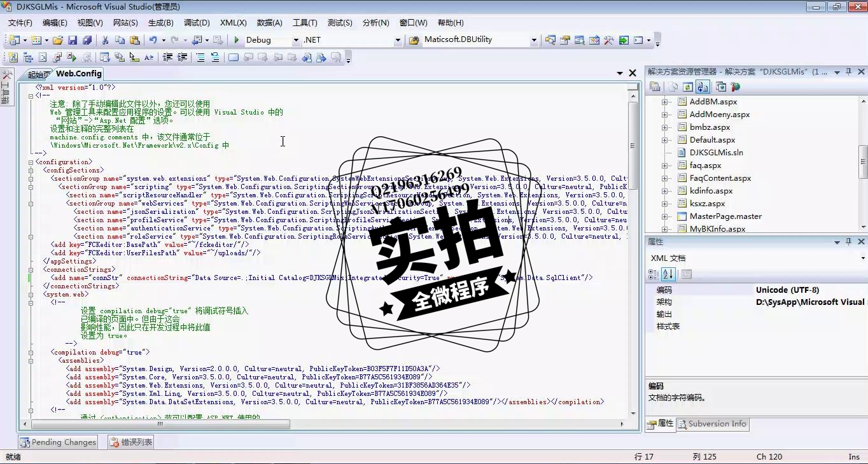Click Properties icon in Solution Explorer toolbar
Viewport: 868px width, 464px height.
tap(654, 87)
